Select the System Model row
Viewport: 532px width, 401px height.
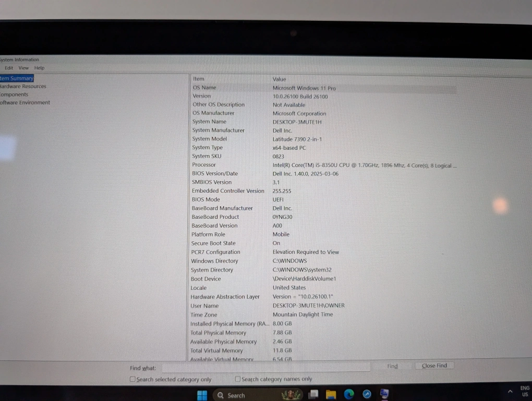point(324,139)
